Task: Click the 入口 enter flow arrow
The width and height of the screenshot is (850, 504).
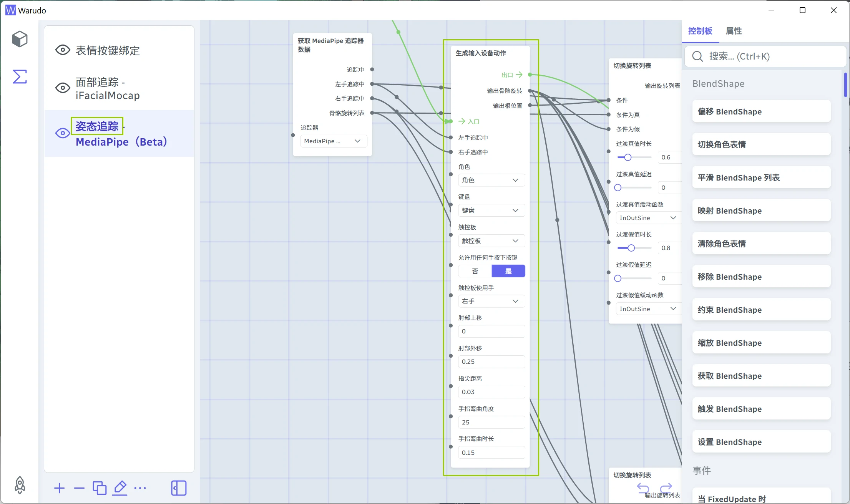Action: point(462,121)
